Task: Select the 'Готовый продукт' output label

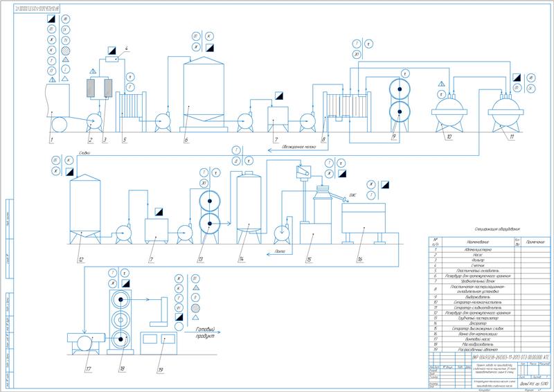Action: 205,332
